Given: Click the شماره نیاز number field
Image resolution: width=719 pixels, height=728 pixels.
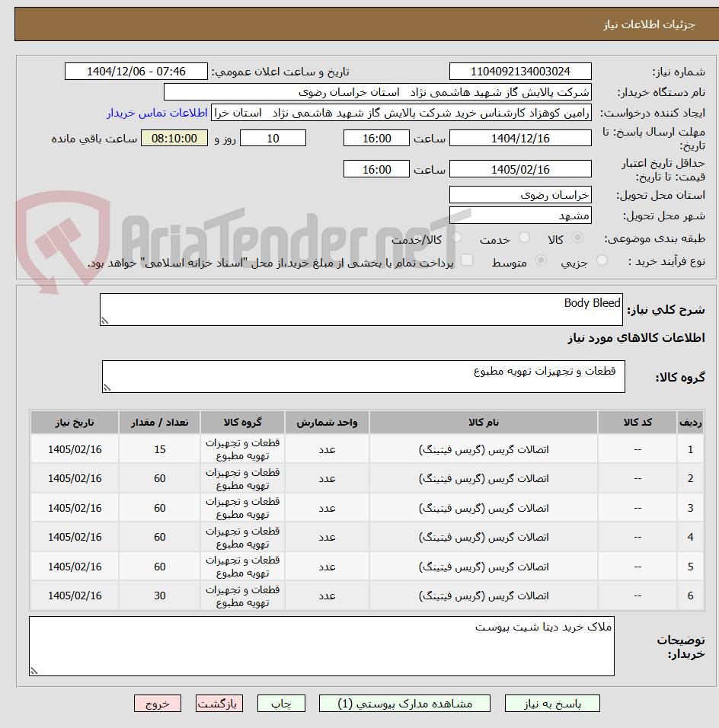Looking at the screenshot, I should [520, 72].
